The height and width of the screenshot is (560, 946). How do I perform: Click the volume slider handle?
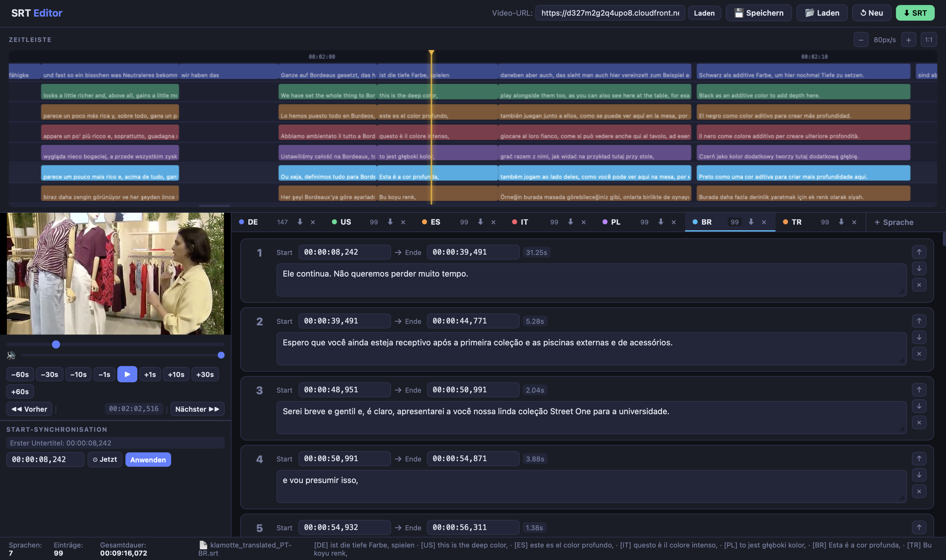pos(221,355)
